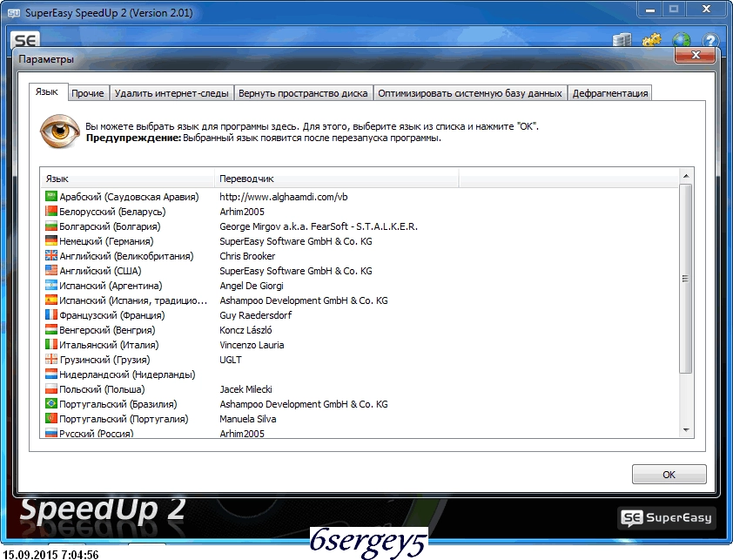
Task: Click the Poland flag icon
Action: coord(51,389)
